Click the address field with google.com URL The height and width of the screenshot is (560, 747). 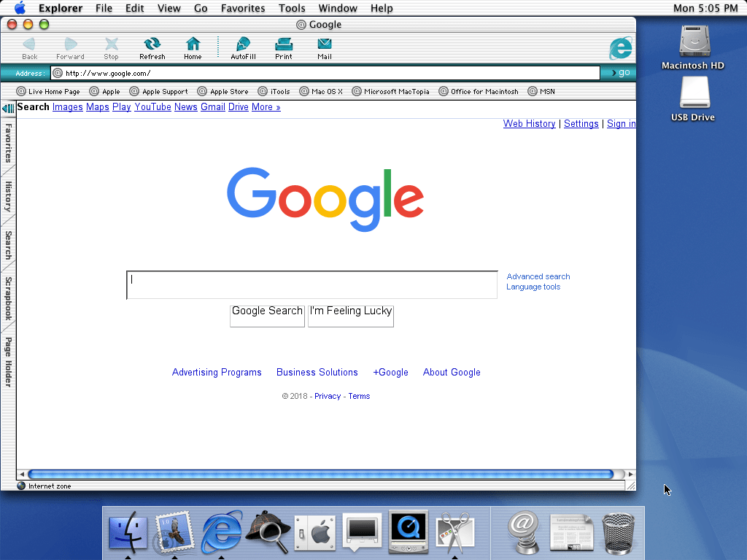pos(325,73)
